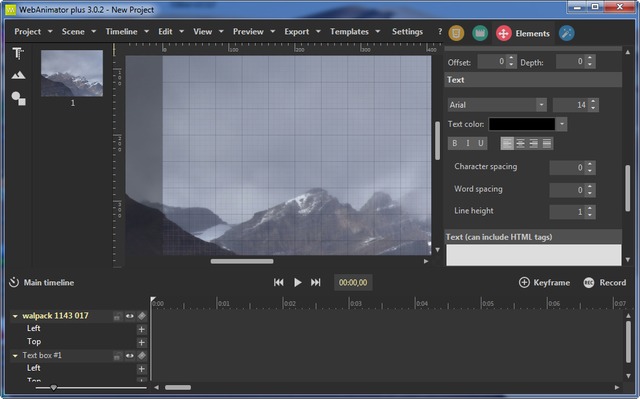Click the 00:00,00 timecode field
The image size is (640, 399).
click(353, 282)
